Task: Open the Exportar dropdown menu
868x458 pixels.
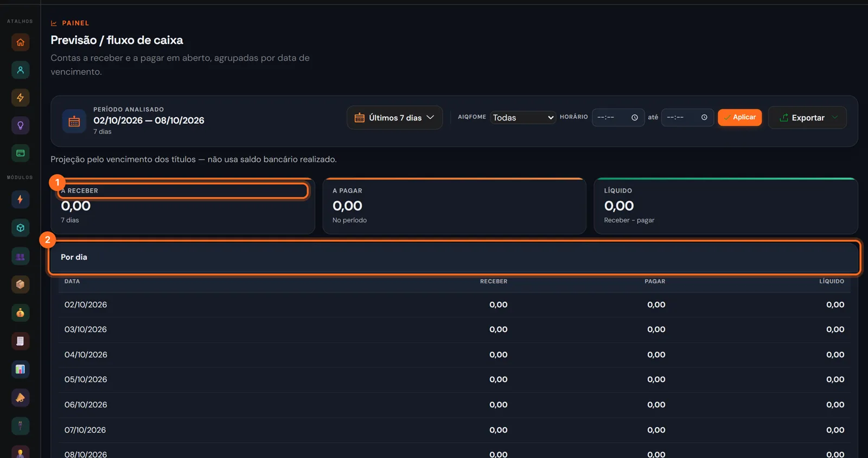Action: (807, 118)
